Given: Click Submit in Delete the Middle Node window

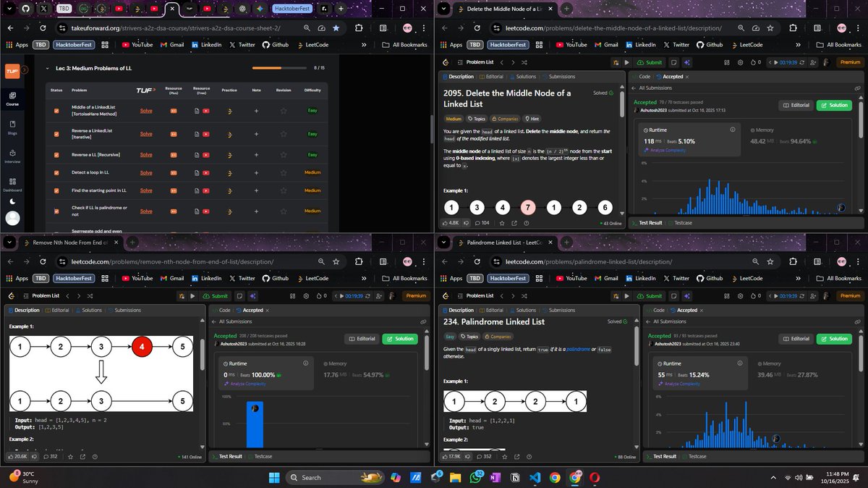Looking at the screenshot, I should [650, 62].
